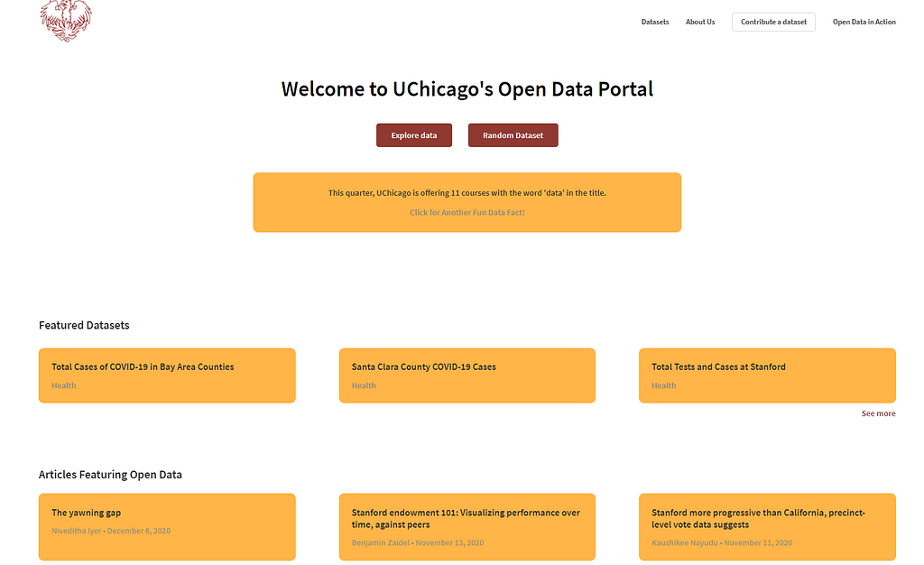Click the Explore data button
Viewport: 924px width, 565px height.
413,134
